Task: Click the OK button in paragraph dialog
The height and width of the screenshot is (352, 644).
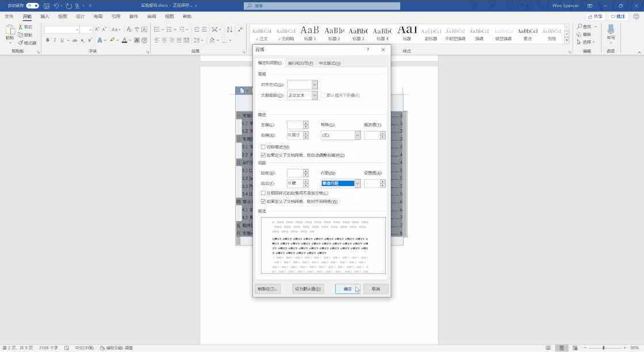Action: click(347, 289)
